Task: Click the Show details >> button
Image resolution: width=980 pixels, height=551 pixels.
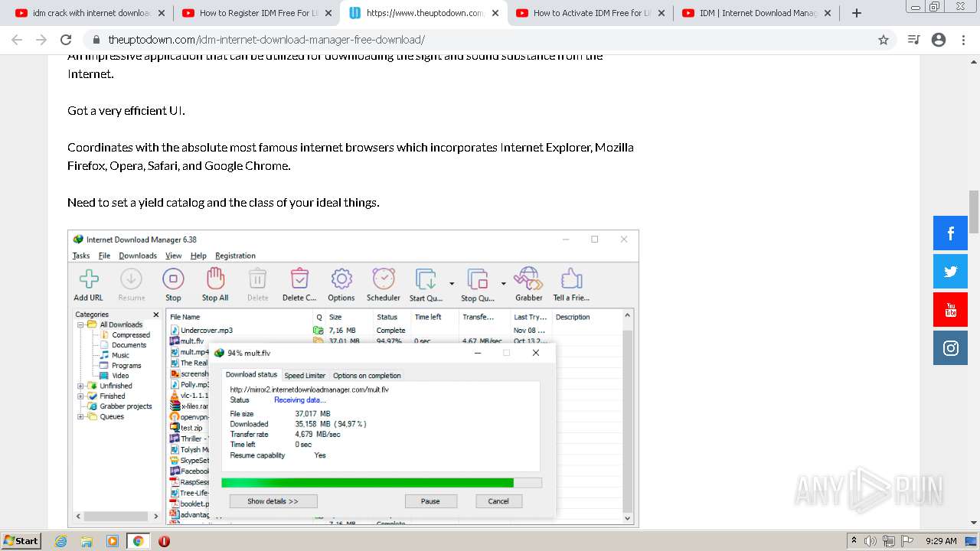Action: 273,501
